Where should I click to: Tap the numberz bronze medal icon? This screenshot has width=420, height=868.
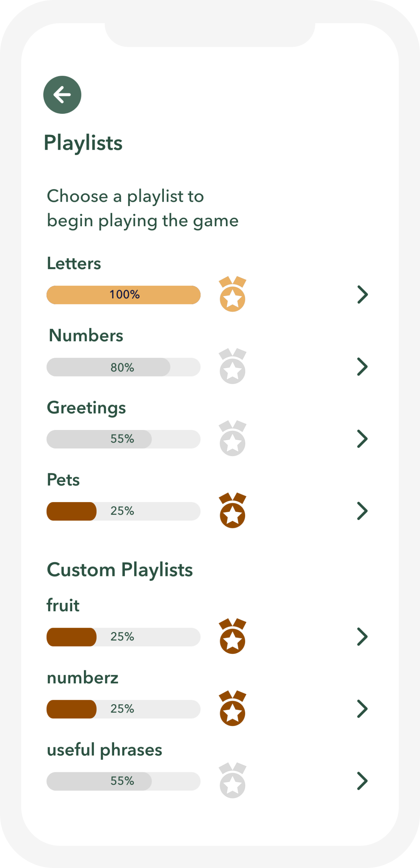coord(233,709)
